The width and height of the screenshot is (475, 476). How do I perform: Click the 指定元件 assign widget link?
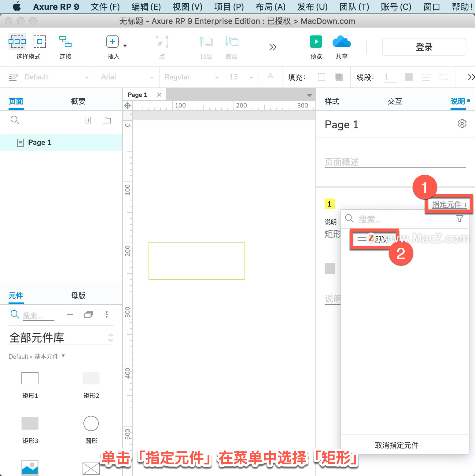click(x=450, y=205)
